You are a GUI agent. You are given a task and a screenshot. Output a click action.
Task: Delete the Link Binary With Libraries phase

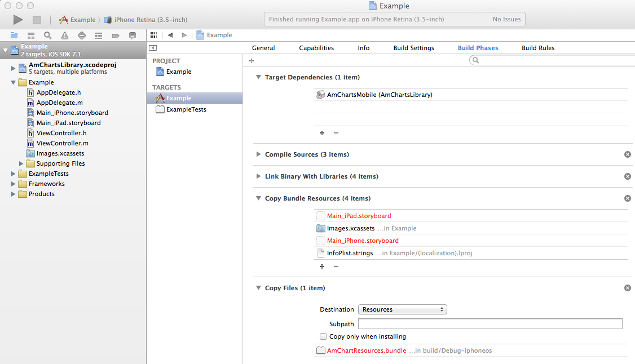click(628, 176)
